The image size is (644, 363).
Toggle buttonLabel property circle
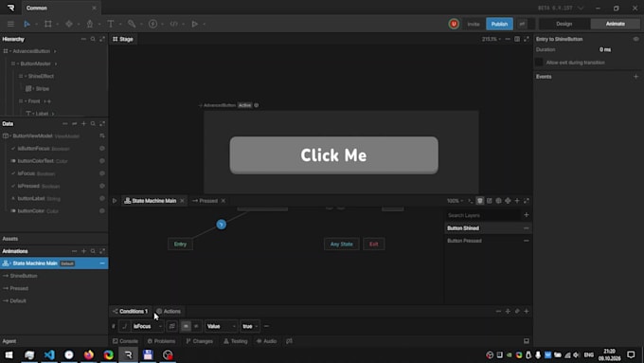102,199
